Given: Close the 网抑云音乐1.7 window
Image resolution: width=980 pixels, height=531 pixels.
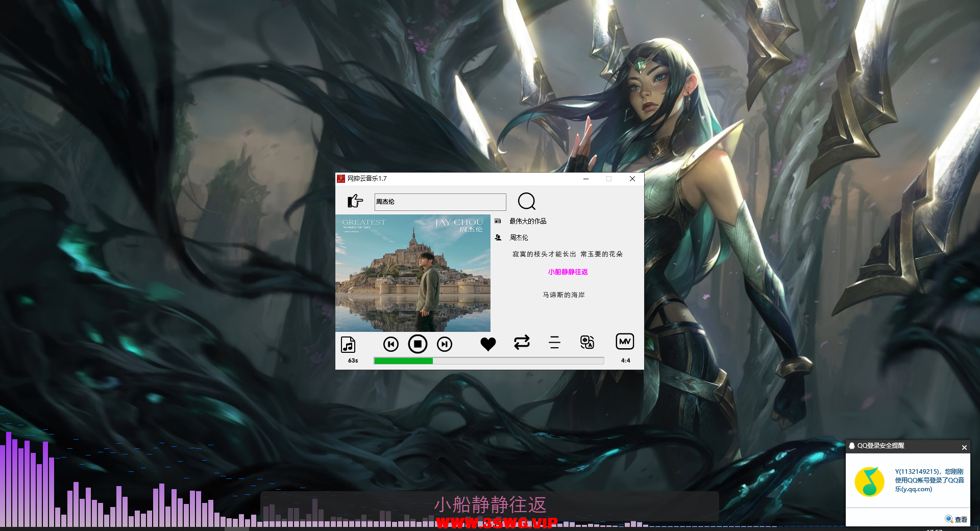Looking at the screenshot, I should coord(632,179).
